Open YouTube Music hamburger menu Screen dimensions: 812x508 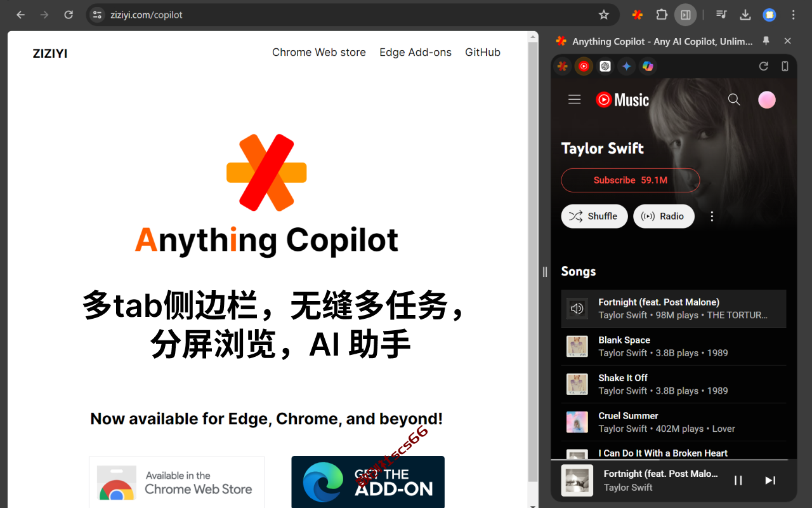pyautogui.click(x=575, y=100)
